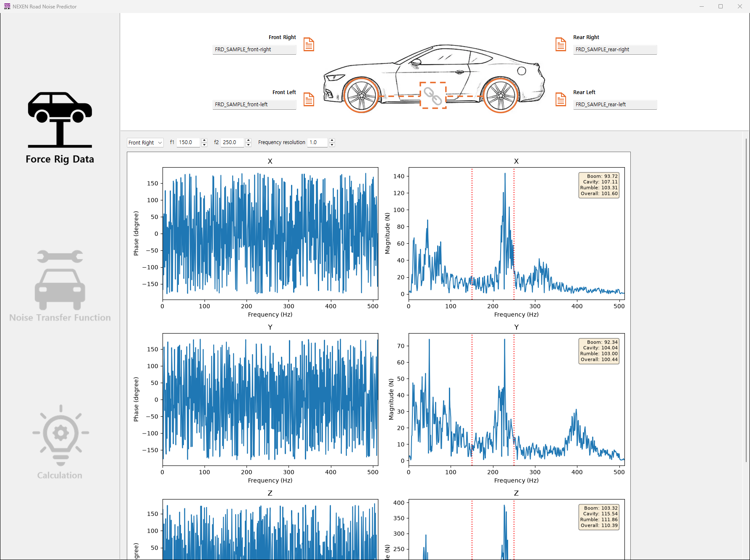750x560 pixels.
Task: Click the Z magnitude plot
Action: (x=517, y=529)
